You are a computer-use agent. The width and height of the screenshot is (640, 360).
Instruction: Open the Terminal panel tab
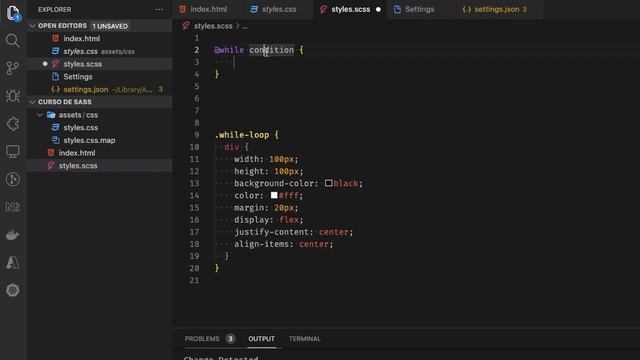click(305, 339)
